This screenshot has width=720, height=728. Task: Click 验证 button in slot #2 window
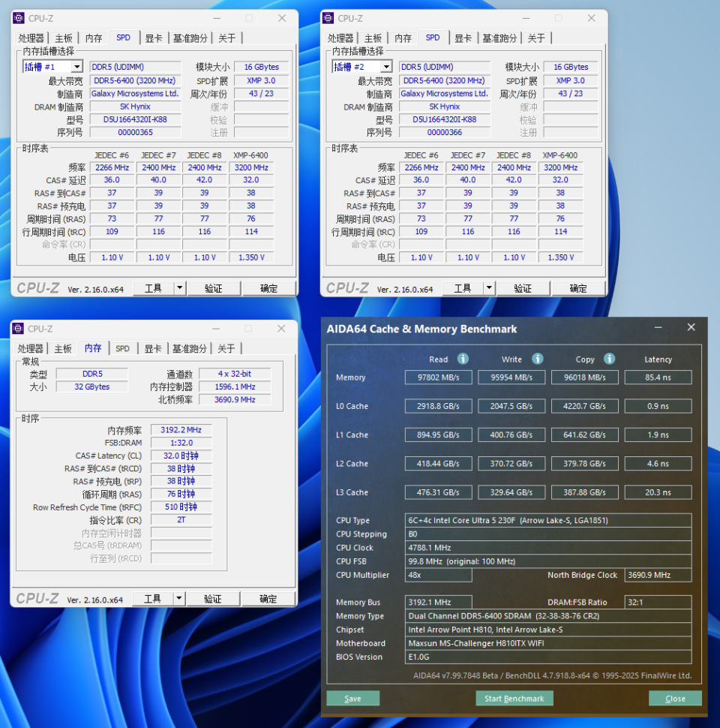tap(523, 288)
